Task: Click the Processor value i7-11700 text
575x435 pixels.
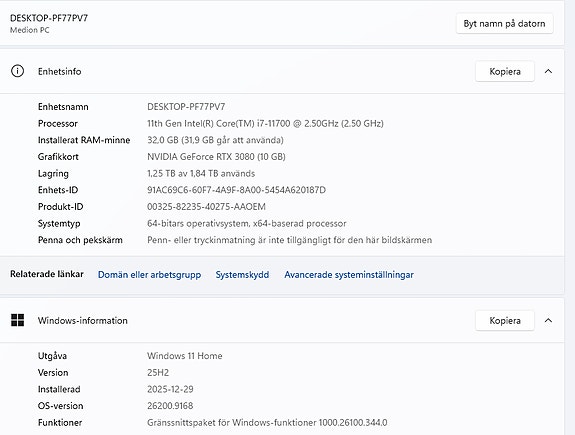Action: click(x=265, y=123)
